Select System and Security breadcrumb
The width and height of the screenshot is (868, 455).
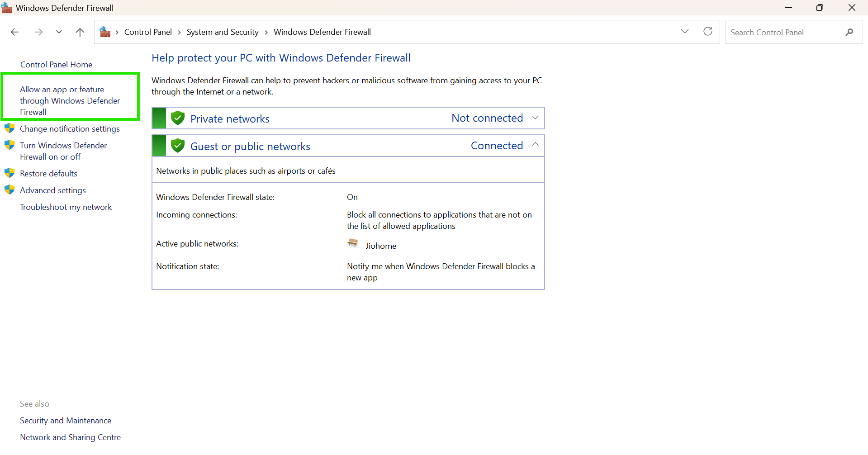223,32
